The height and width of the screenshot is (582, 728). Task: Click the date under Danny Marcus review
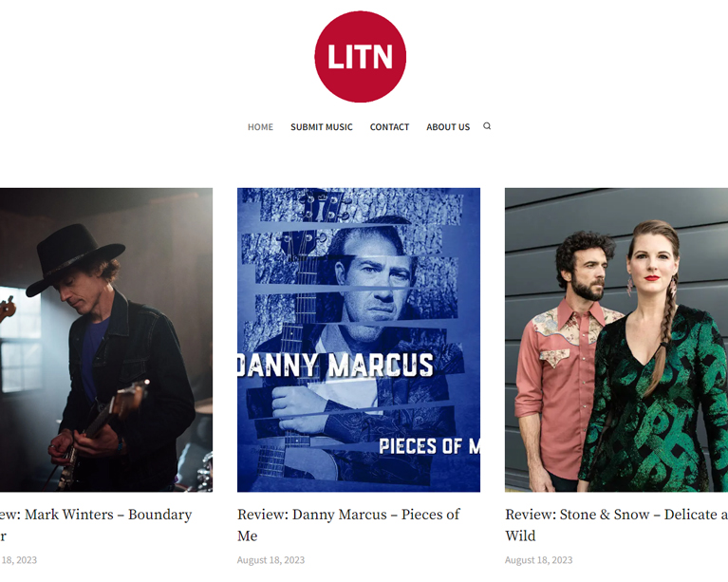[x=271, y=560]
